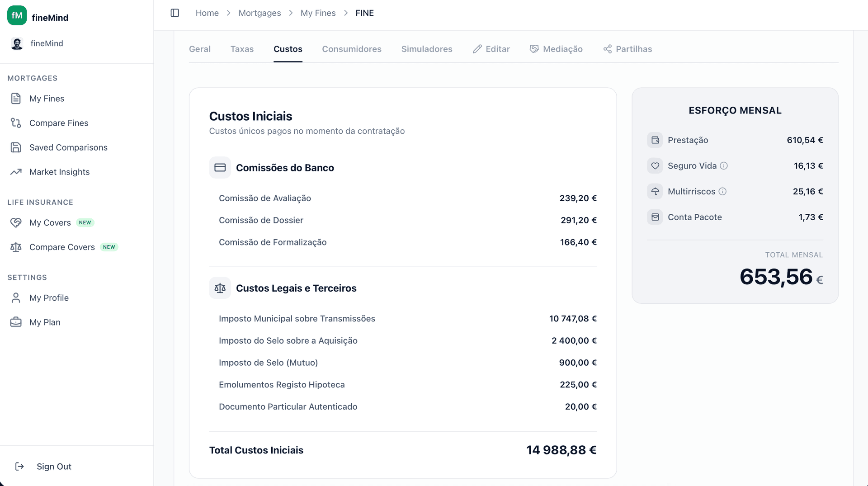Open My Fines in the sidebar
The height and width of the screenshot is (486, 868).
pos(47,99)
